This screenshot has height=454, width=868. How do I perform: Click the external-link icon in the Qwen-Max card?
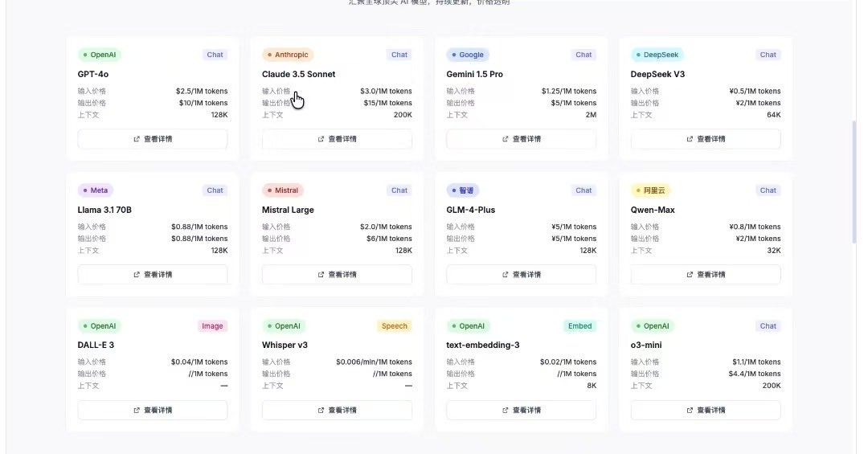(690, 275)
